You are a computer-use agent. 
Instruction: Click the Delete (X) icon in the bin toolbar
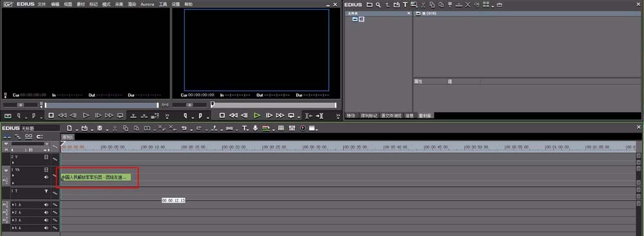click(468, 5)
